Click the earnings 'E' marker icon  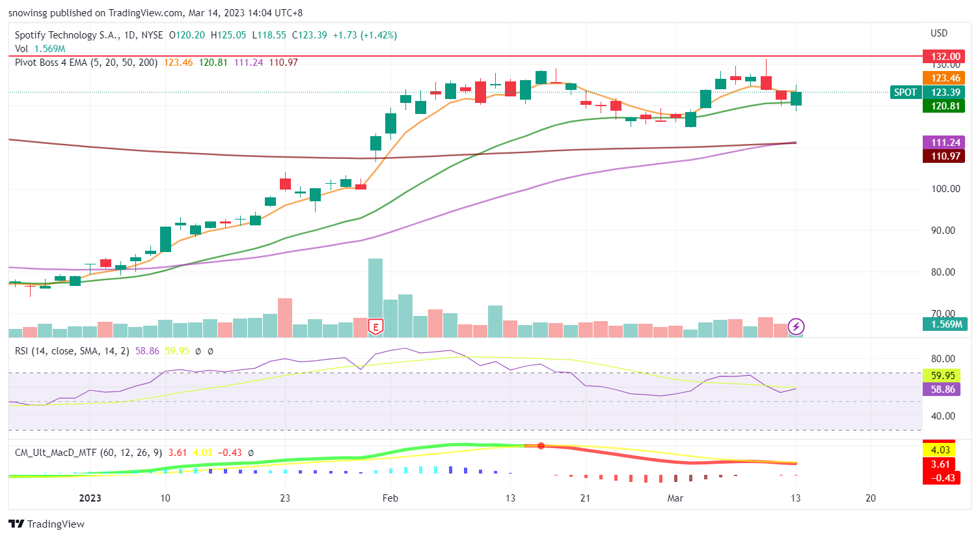pos(375,327)
